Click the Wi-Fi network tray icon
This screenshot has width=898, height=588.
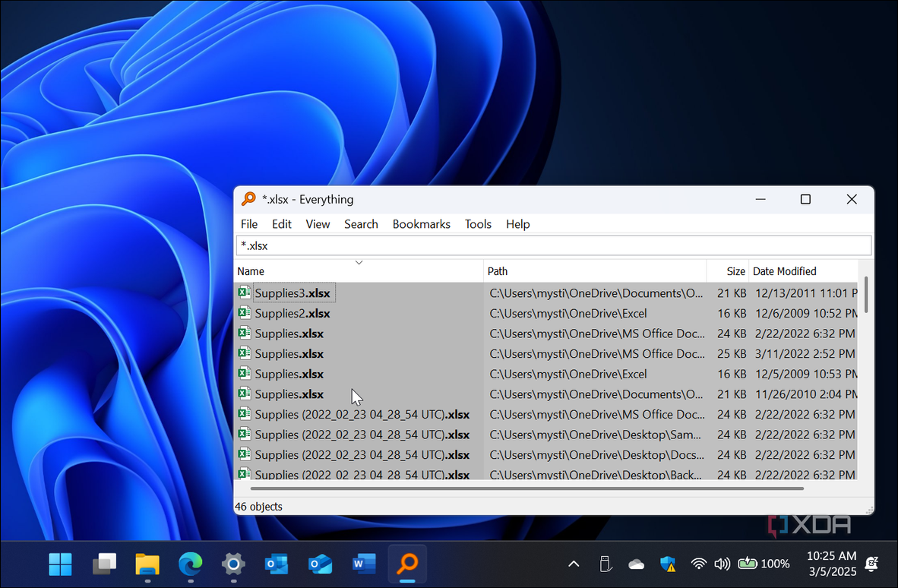tap(698, 564)
